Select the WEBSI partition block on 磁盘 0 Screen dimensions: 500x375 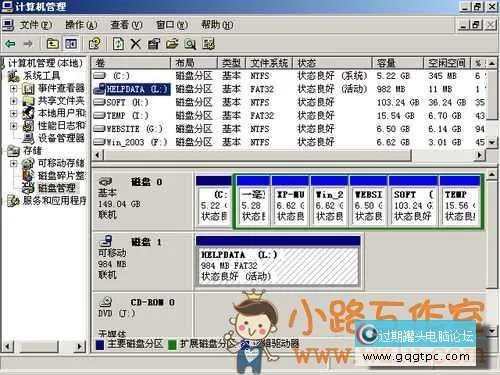368,201
